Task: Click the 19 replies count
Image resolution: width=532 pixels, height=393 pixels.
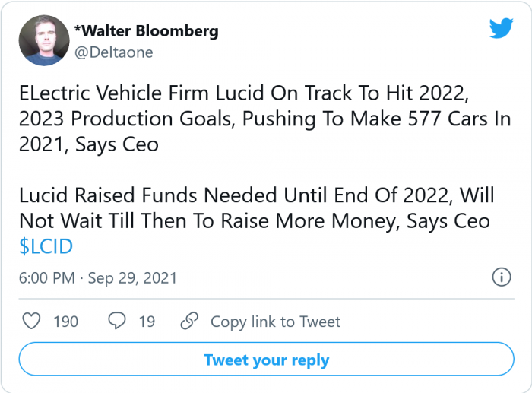Action: (147, 322)
